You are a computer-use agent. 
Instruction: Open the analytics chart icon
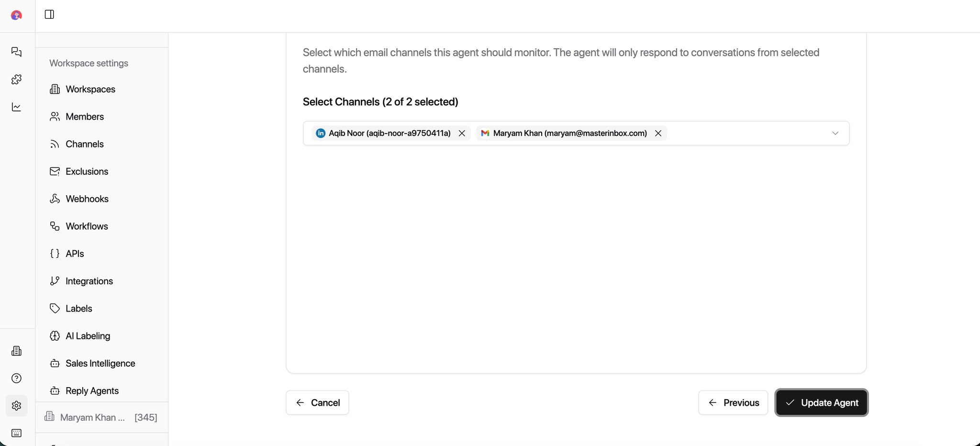point(16,107)
